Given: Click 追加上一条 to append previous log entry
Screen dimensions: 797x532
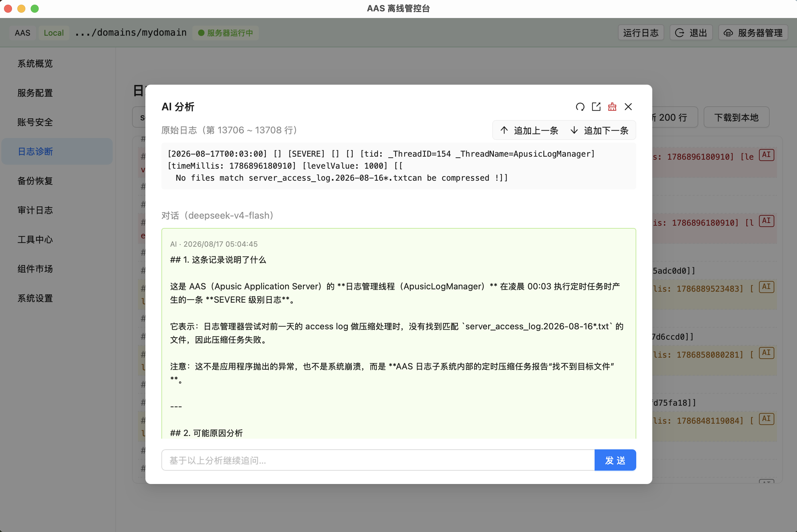Looking at the screenshot, I should [x=529, y=130].
